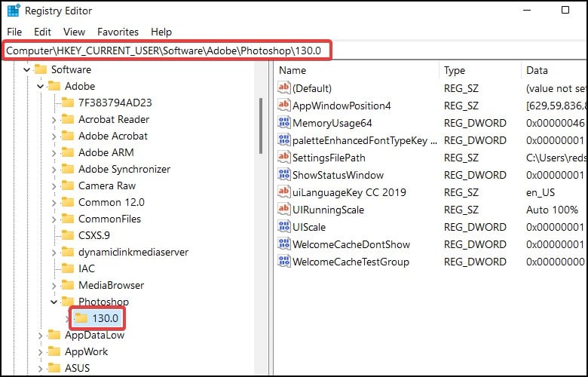Click the UIScale DWORD icon
The width and height of the screenshot is (588, 377).
284,226
